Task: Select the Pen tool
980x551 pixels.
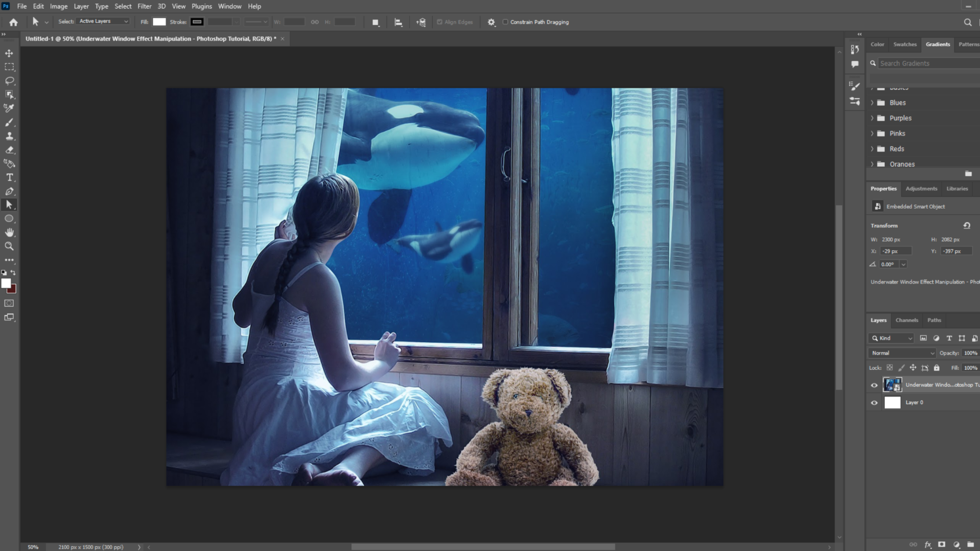Action: 9,191
